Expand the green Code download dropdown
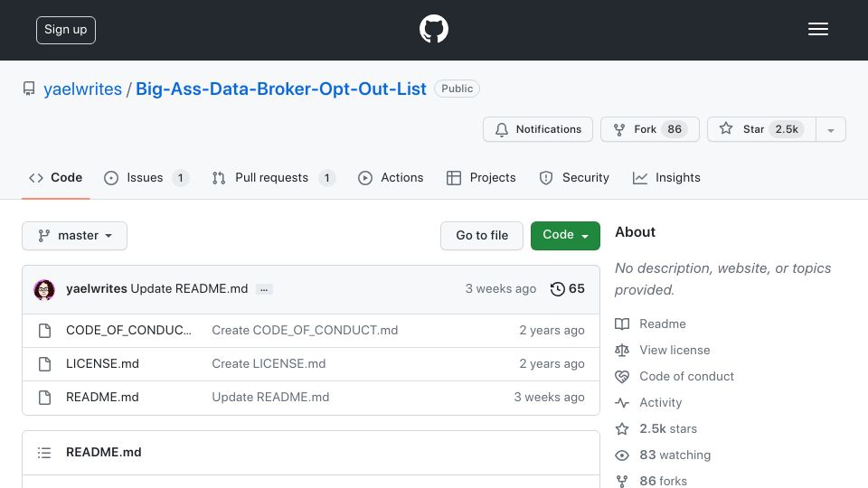868x488 pixels. tap(565, 236)
